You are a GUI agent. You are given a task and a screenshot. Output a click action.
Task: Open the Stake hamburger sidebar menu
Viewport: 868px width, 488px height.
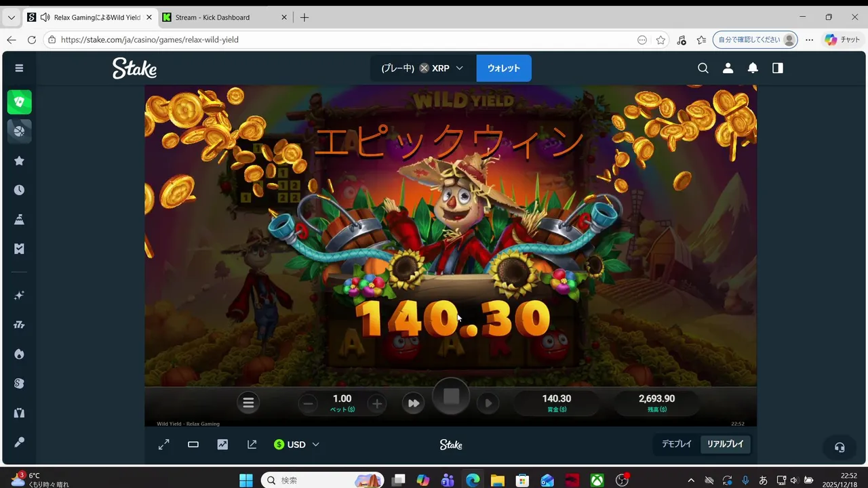tap(19, 68)
